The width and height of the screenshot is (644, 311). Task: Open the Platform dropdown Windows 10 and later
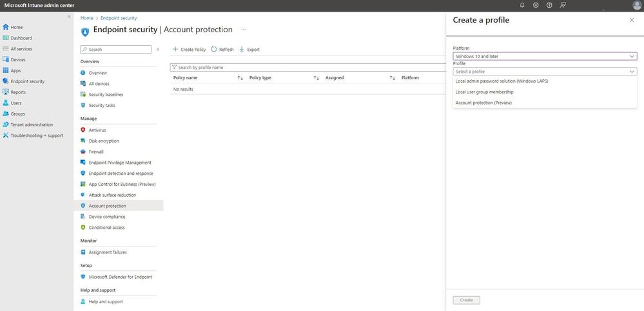pyautogui.click(x=545, y=56)
